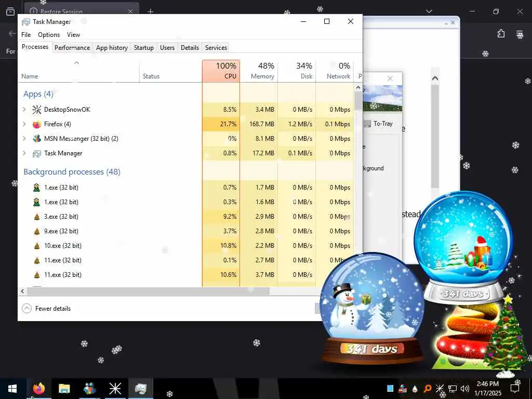Screen dimensions: 532x399
Task: Click the process list scroll up arrow
Action: tap(358, 87)
